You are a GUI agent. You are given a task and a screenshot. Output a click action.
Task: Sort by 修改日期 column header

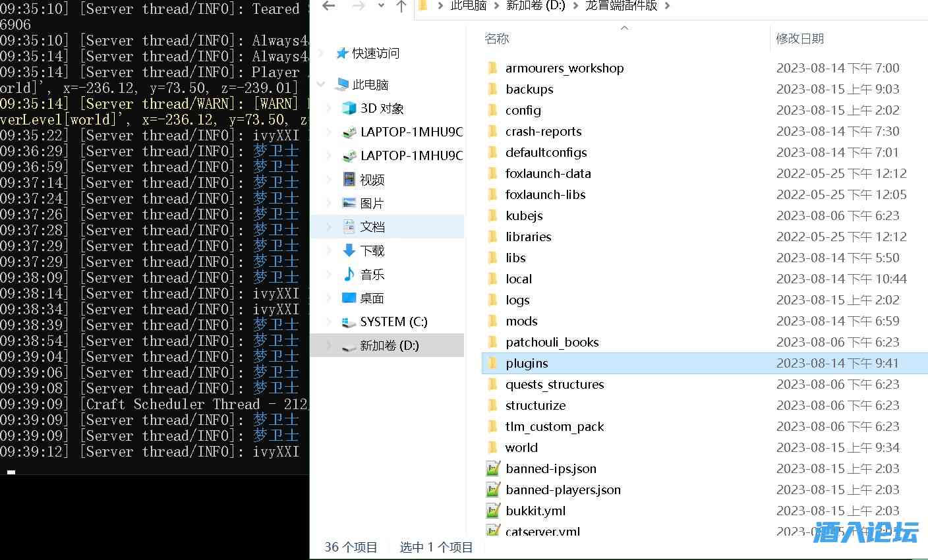point(800,39)
